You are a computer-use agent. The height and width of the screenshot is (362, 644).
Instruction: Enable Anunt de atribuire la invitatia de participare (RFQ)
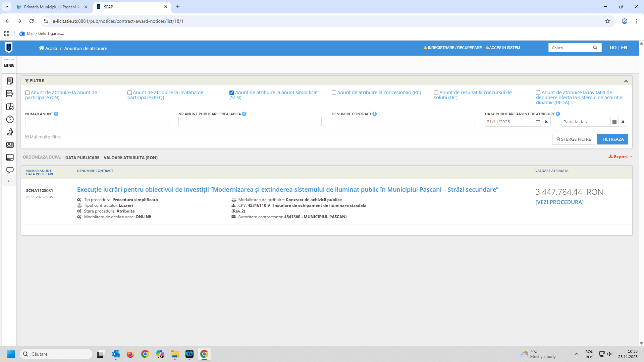(x=129, y=93)
